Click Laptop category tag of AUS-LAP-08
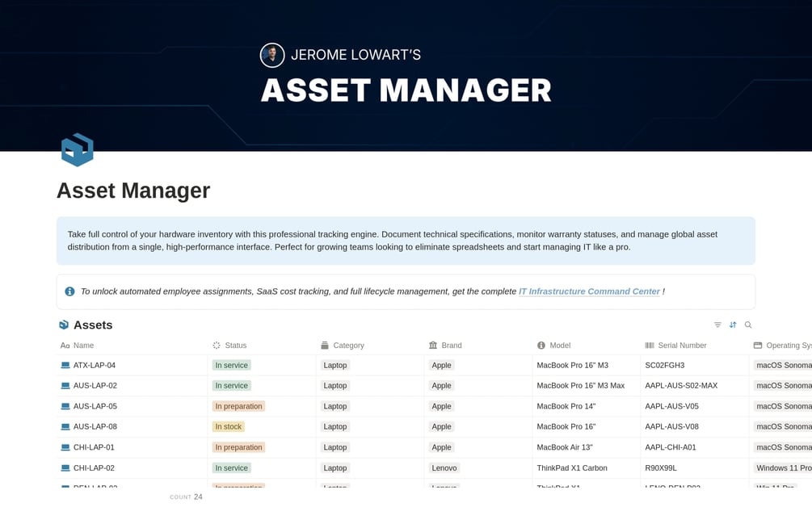The width and height of the screenshot is (812, 507). click(335, 427)
